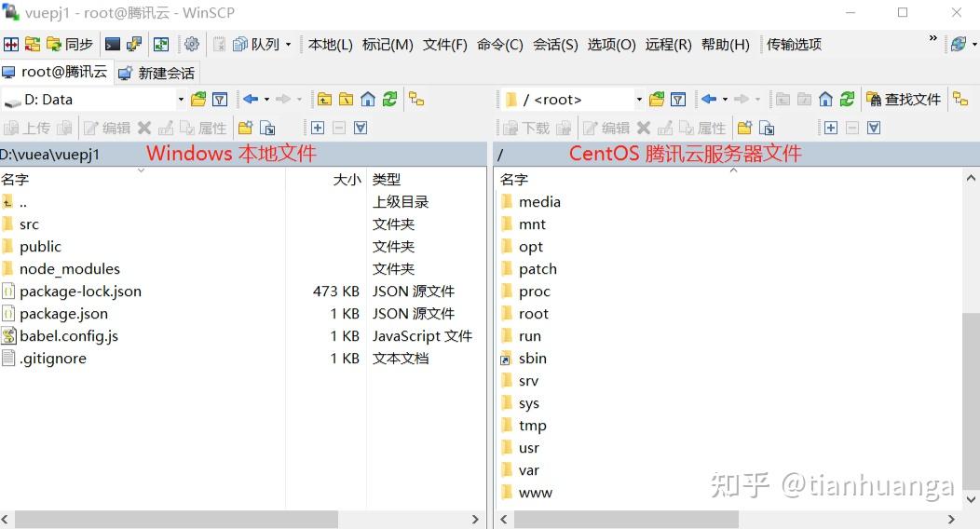980x529 pixels.
Task: Sort local files by 类型 column header
Action: click(426, 180)
